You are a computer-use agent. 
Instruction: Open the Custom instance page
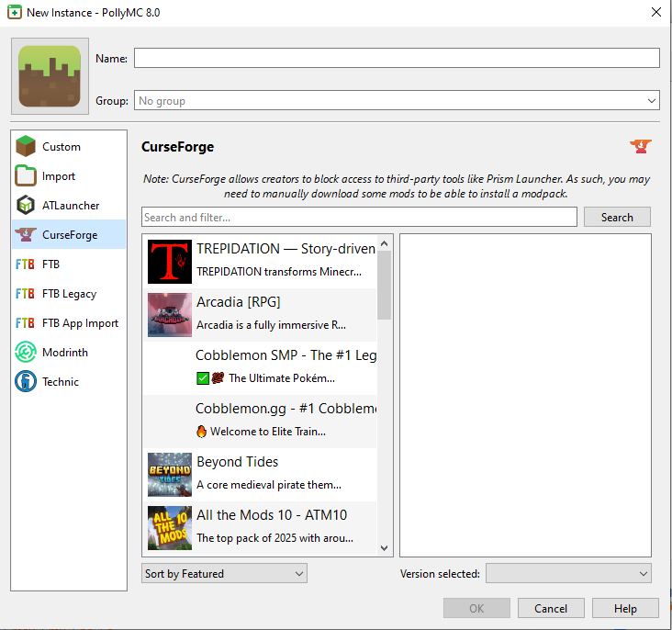click(x=69, y=146)
